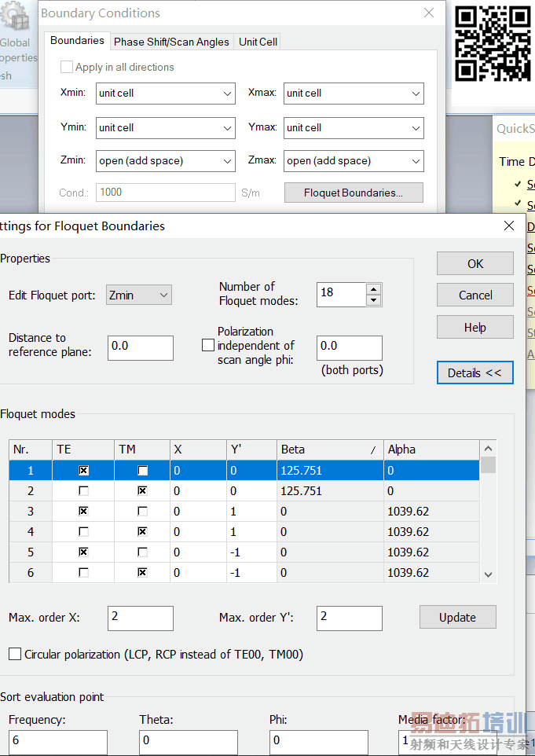Sort by the Beta column header
Image resolution: width=535 pixels, height=756 pixels.
click(x=330, y=450)
